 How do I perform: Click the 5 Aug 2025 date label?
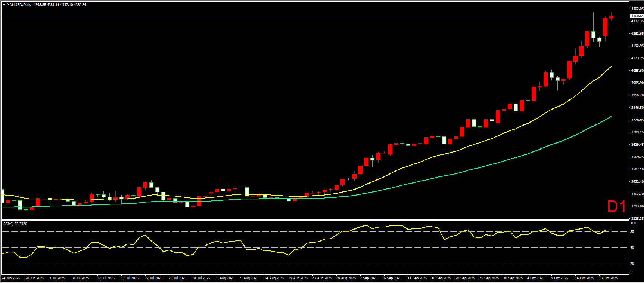pos(225,278)
